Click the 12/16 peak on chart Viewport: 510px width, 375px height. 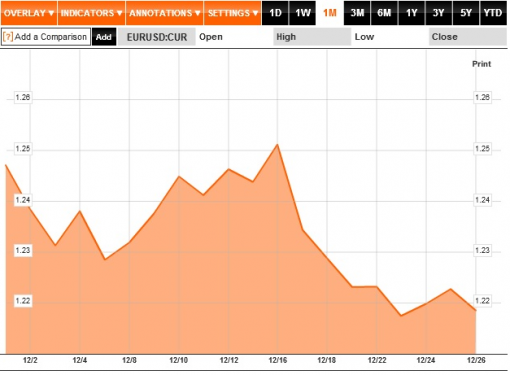coord(277,145)
